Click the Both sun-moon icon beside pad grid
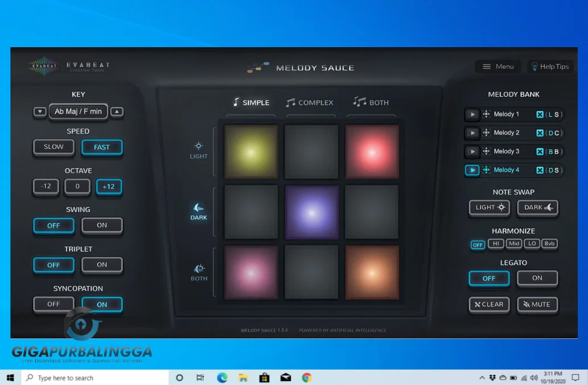The image size is (588, 385). 199,268
